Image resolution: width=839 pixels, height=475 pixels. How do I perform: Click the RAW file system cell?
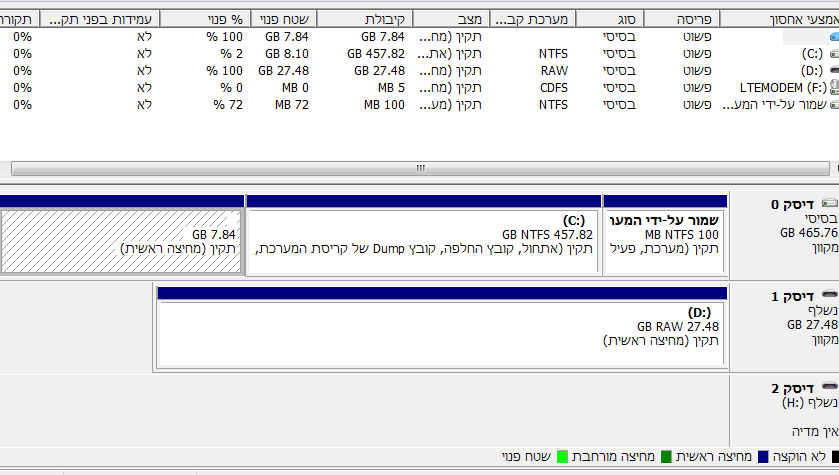tap(554, 71)
